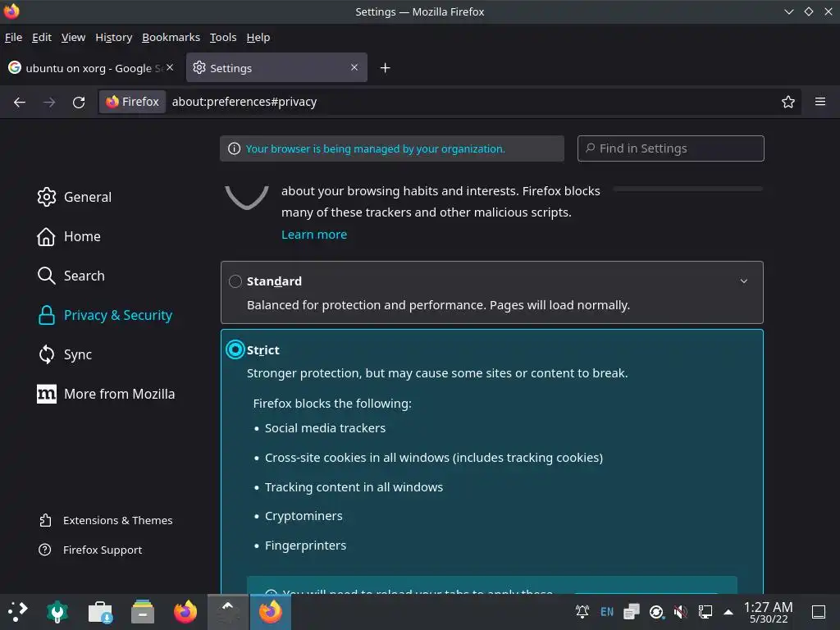This screenshot has height=630, width=840.
Task: Open the notifications bell in the system tray
Action: (582, 611)
